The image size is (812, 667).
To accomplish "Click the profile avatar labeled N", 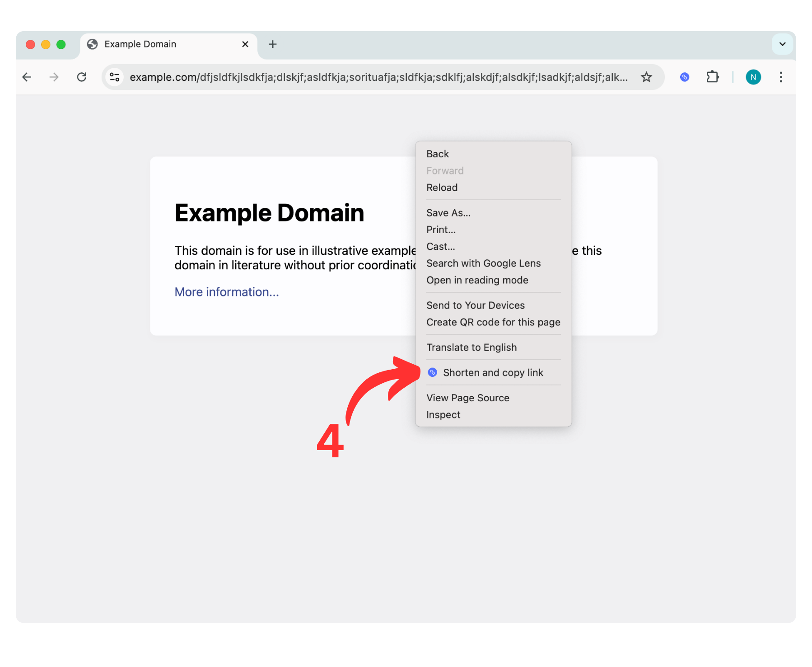I will click(x=753, y=77).
